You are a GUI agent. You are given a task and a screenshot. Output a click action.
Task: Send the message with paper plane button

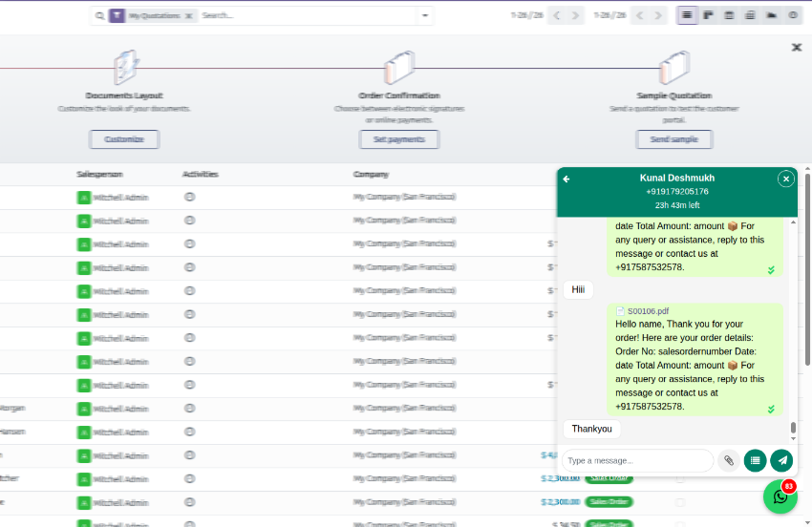click(781, 460)
